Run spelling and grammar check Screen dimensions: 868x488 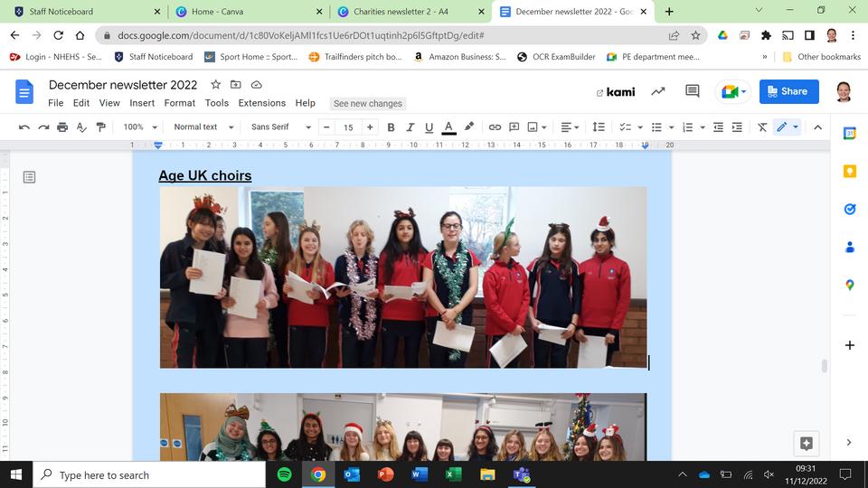82,127
